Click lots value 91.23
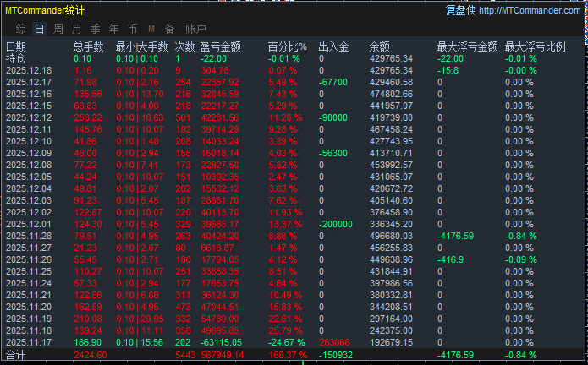The image size is (588, 365). pos(85,200)
